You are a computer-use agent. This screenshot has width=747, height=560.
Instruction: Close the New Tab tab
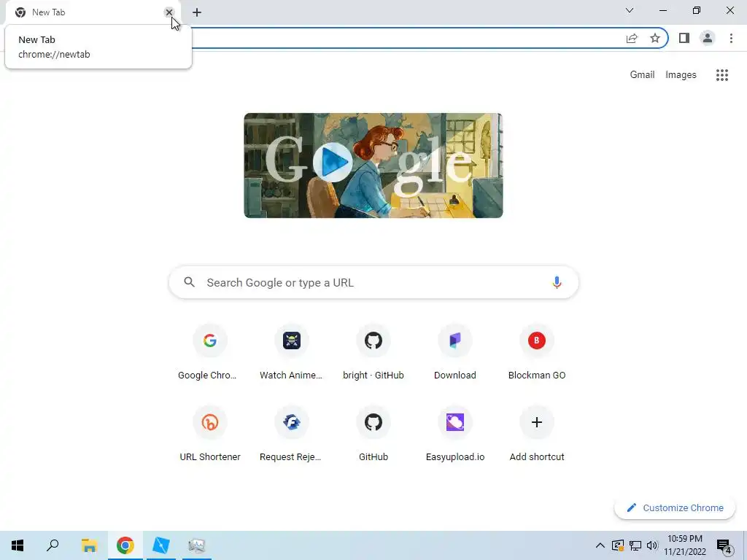169,12
